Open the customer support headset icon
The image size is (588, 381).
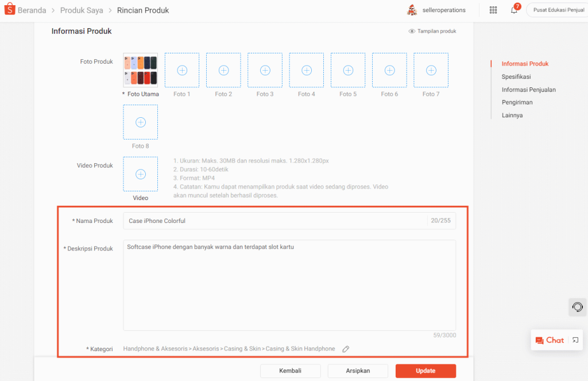point(578,307)
